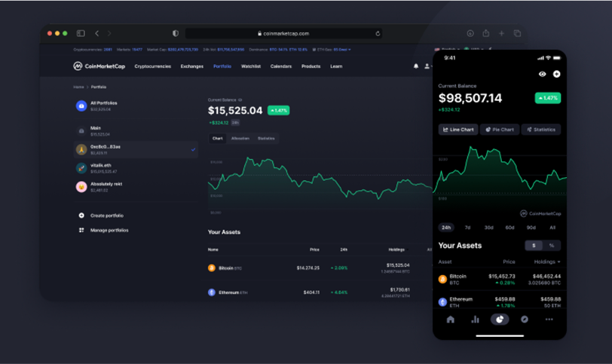The height and width of the screenshot is (364, 612).
Task: Expand Holdings sort dropdown in phone app
Action: 547,262
